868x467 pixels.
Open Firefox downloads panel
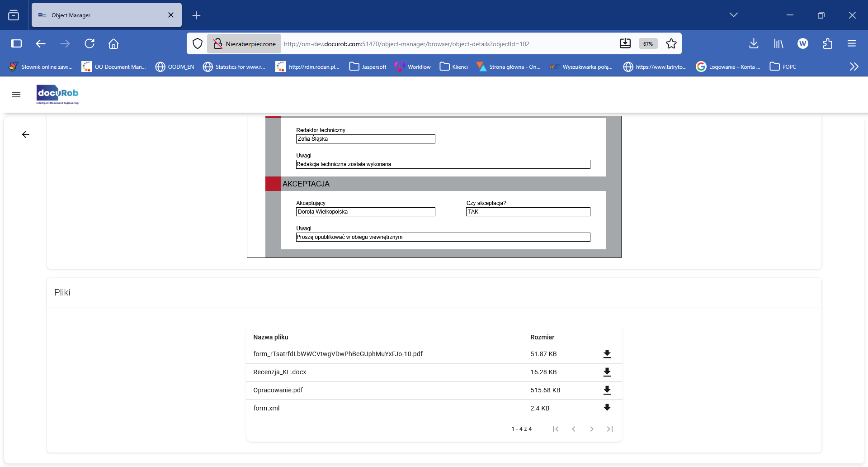click(x=754, y=43)
